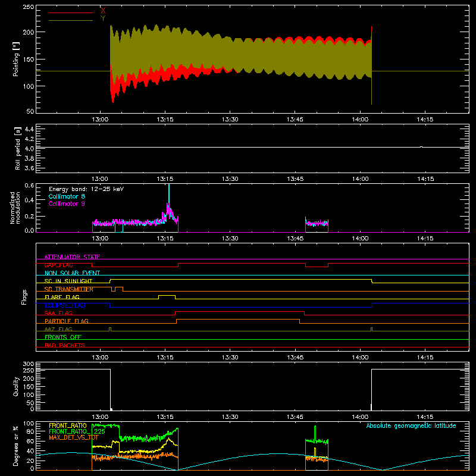Click the 300 label on Quality axis

(28, 364)
